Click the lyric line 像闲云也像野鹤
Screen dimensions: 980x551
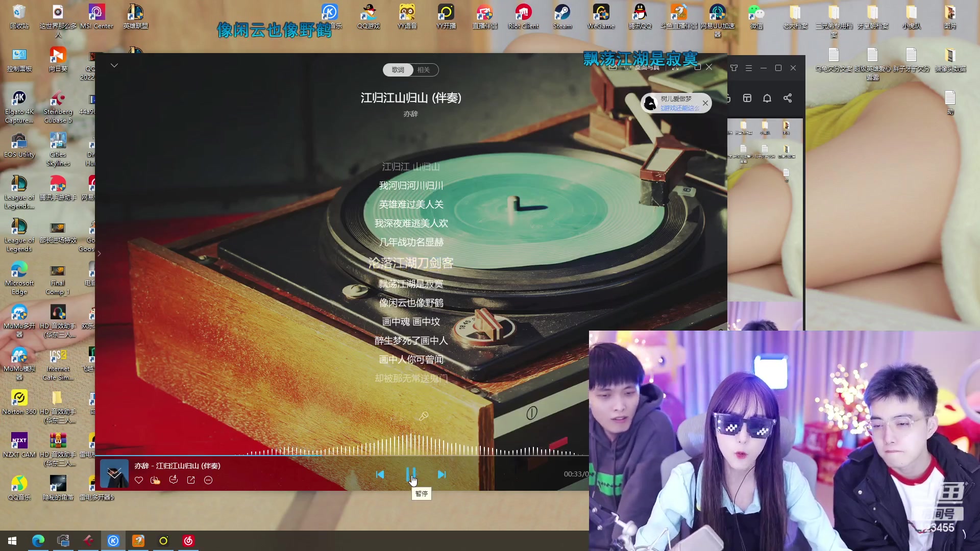(411, 303)
